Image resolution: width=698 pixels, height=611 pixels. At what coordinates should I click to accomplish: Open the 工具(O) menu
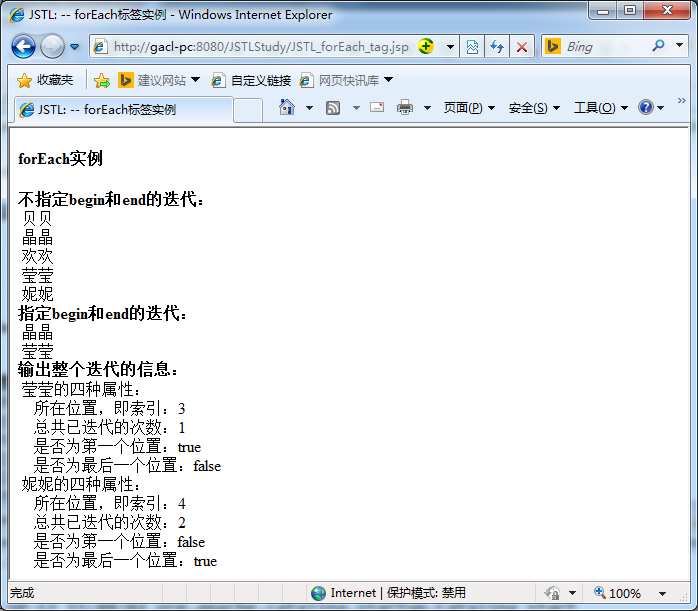tap(601, 108)
